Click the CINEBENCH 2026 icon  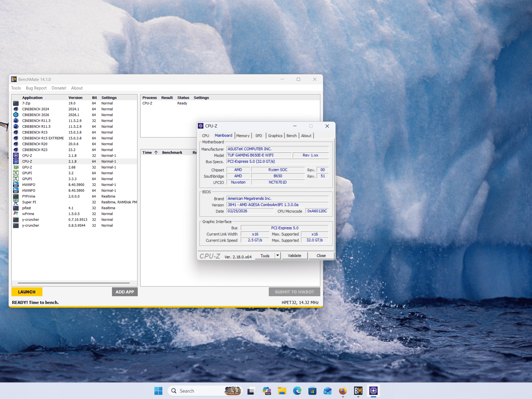tap(16, 115)
